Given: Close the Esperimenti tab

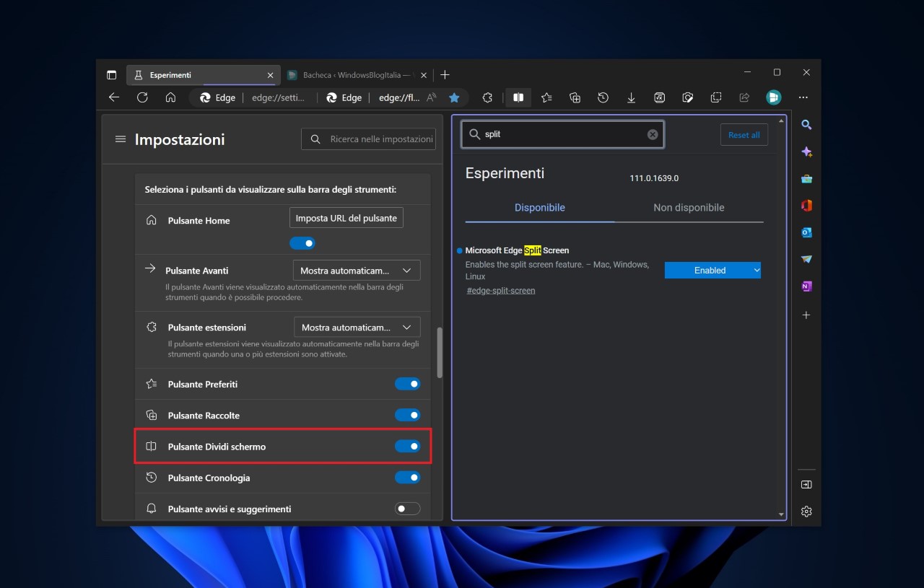Looking at the screenshot, I should coord(270,75).
